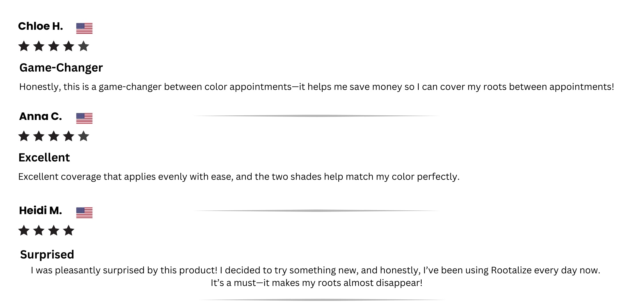Click the divider line below Heidi's review

(x=322, y=300)
